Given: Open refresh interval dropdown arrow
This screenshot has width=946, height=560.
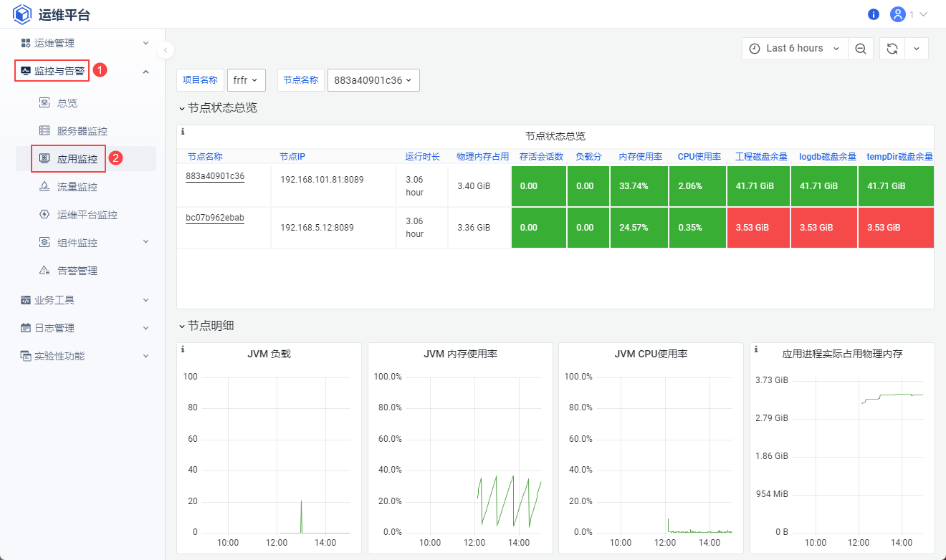Looking at the screenshot, I should click(917, 49).
